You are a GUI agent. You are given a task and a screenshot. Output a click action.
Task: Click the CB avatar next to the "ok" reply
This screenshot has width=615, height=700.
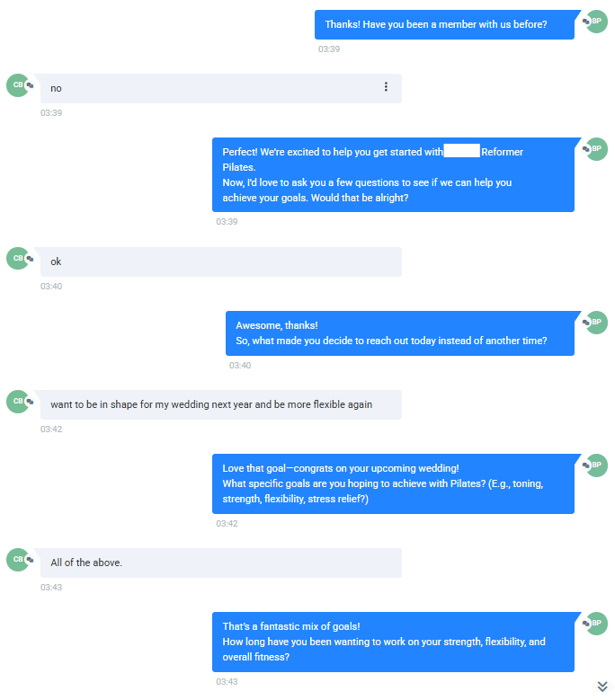[x=17, y=258]
